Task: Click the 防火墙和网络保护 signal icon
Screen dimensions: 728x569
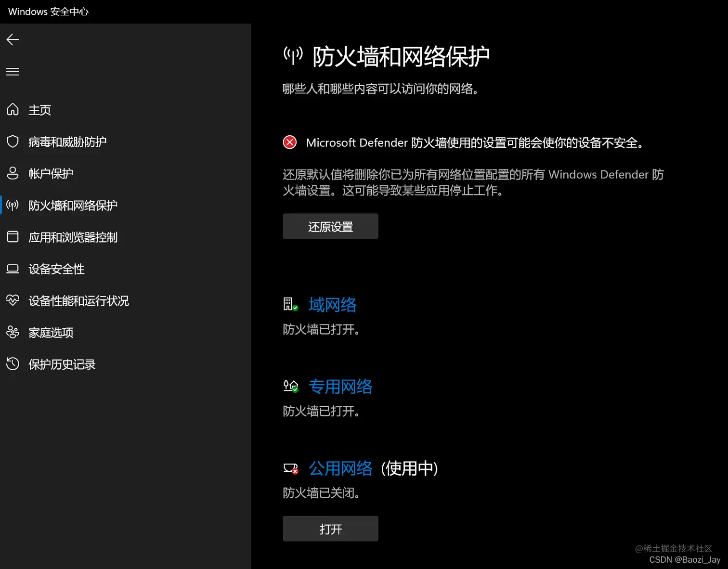Action: [13, 206]
